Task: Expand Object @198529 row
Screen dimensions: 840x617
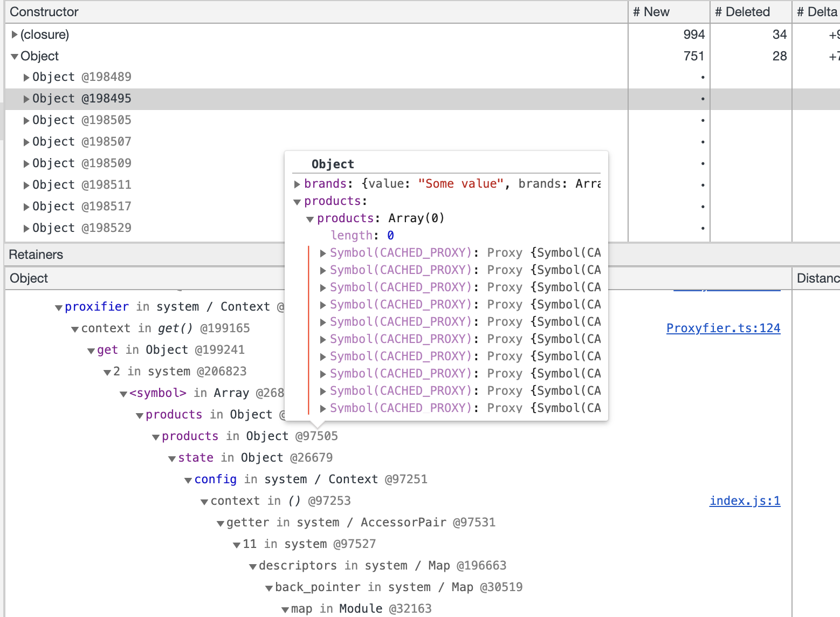Action: point(26,229)
